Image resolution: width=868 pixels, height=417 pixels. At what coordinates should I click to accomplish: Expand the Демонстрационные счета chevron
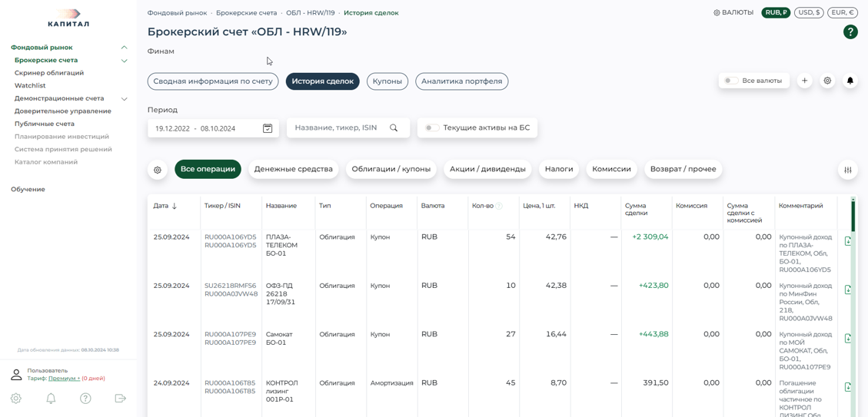click(x=125, y=98)
